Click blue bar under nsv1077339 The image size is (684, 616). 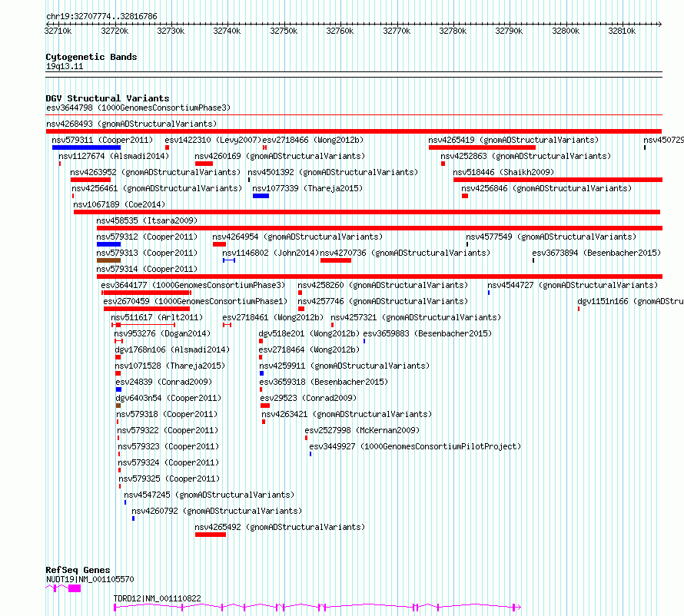(x=261, y=196)
